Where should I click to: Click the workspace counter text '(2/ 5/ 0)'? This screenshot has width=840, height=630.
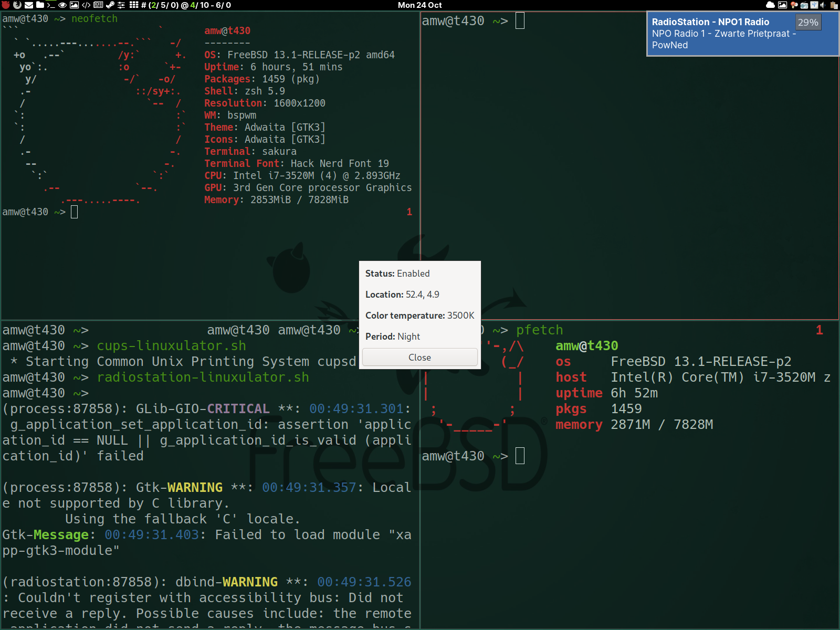tap(163, 5)
